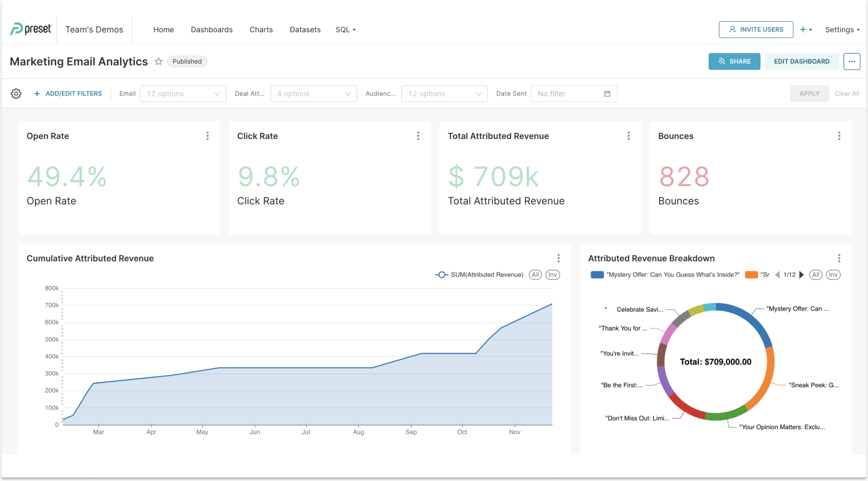Open the Attributed Revenue Breakdown menu
The width and height of the screenshot is (868, 481).
coord(839,258)
